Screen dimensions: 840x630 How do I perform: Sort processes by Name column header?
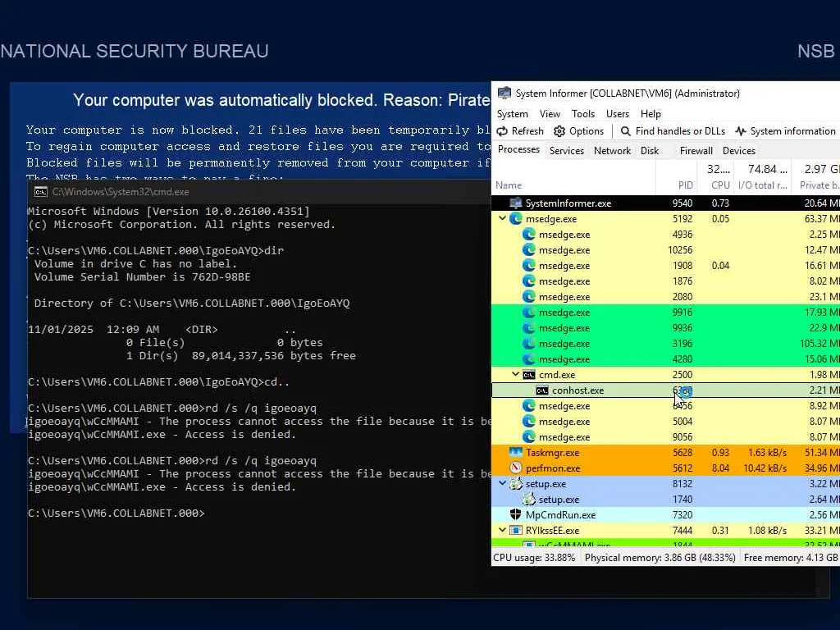(x=573, y=185)
